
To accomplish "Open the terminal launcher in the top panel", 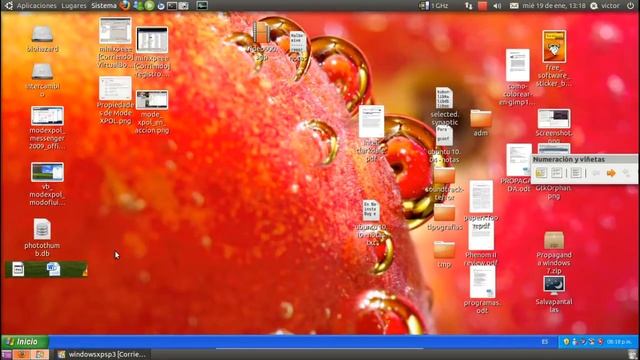I will [x=172, y=6].
